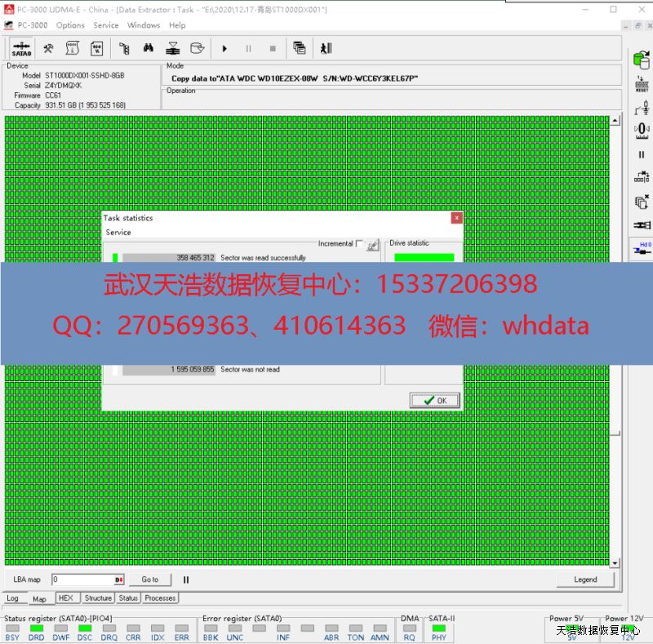The image size is (653, 644).
Task: Click the green disk copy icon
Action: point(641,61)
